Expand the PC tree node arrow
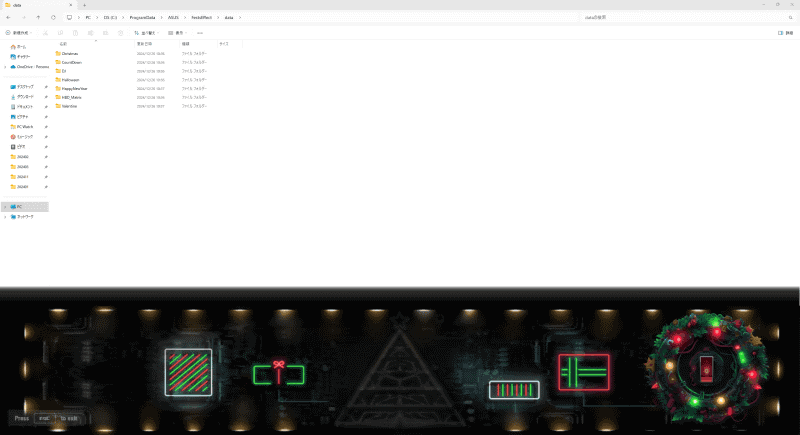Viewport: 800px width, 435px height. 6,207
